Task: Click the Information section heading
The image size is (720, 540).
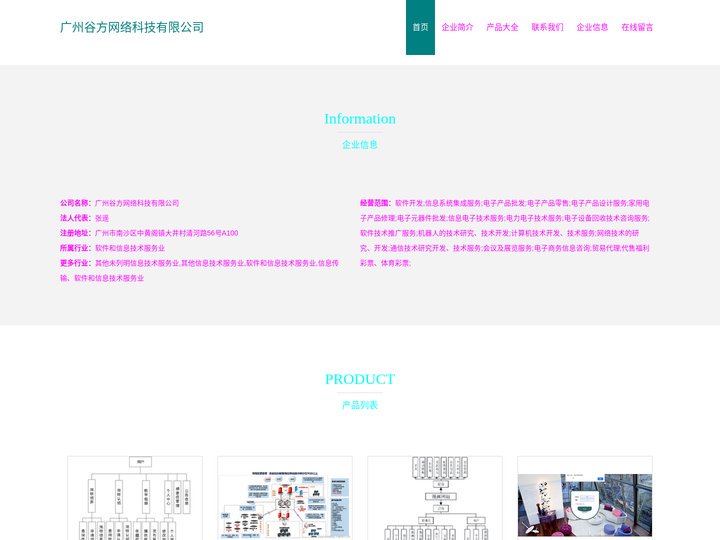Action: coord(360,119)
